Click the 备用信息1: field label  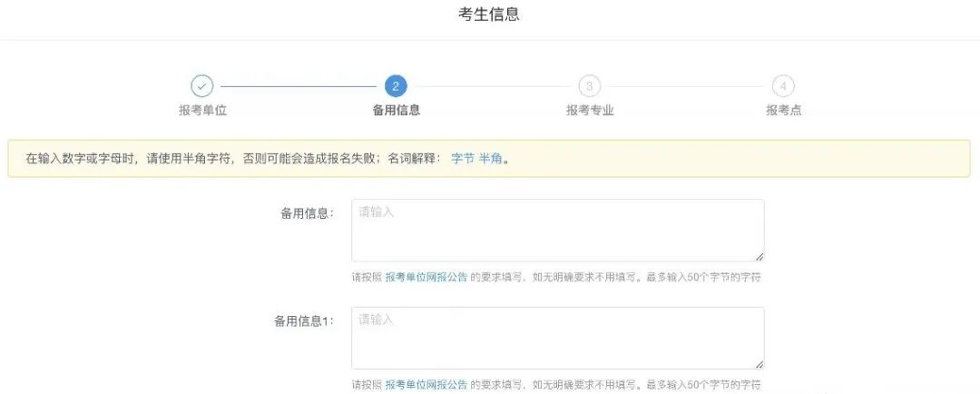coord(304,320)
